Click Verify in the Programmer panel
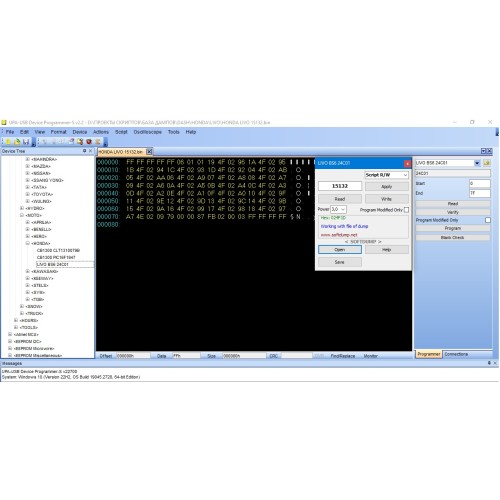 click(453, 212)
